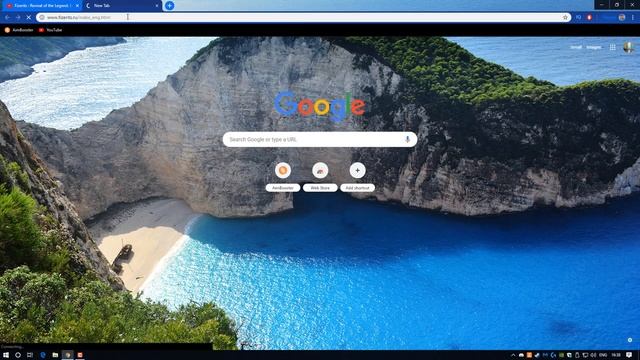
Task: Open the Google account avatar on the page
Action: coord(629,47)
